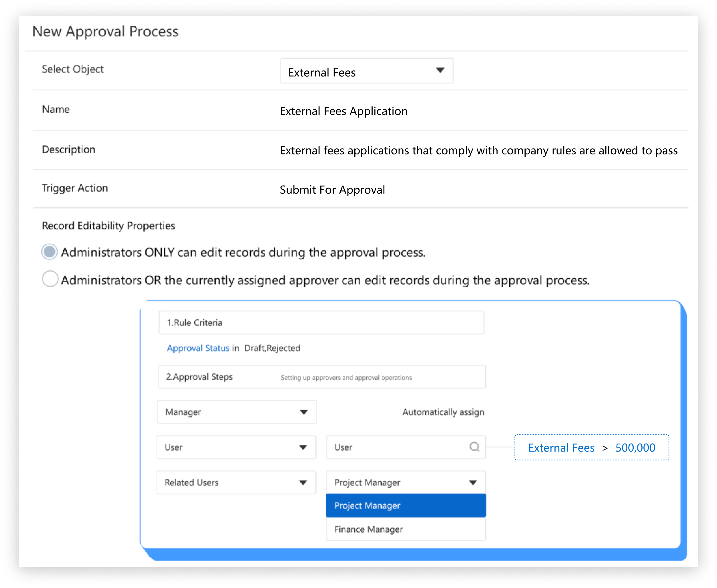Viewport: 717px width, 588px height.
Task: Select Administrators ONLY can edit records
Action: (50, 252)
